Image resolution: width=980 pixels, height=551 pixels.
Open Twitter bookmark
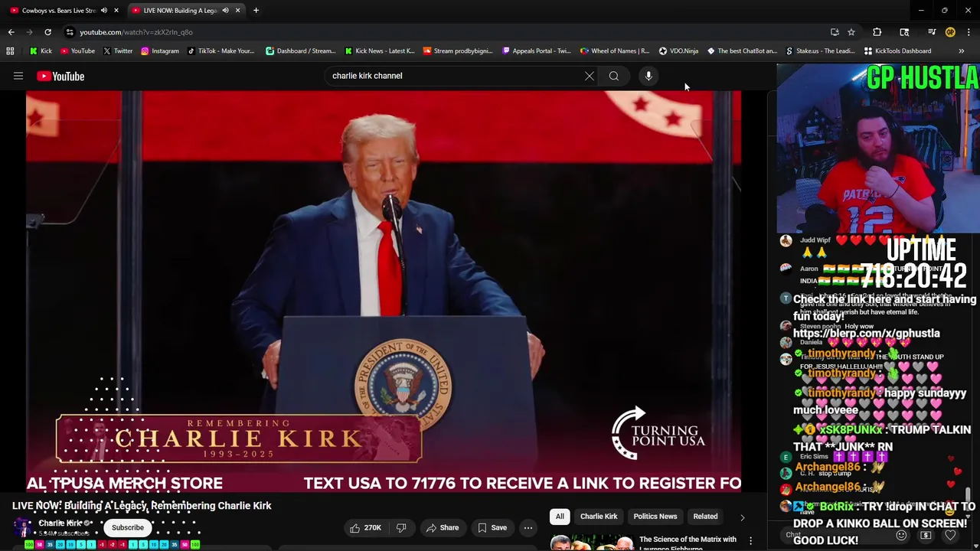coord(118,51)
